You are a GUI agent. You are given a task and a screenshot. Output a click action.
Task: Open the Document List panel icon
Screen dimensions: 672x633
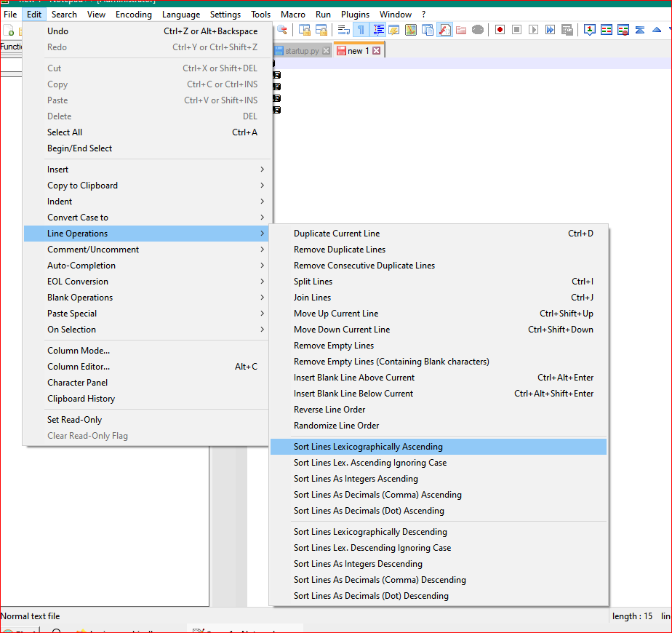[x=428, y=30]
